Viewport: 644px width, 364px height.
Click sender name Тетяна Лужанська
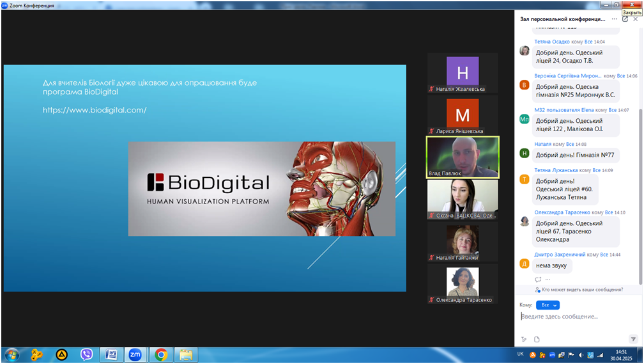click(x=556, y=170)
